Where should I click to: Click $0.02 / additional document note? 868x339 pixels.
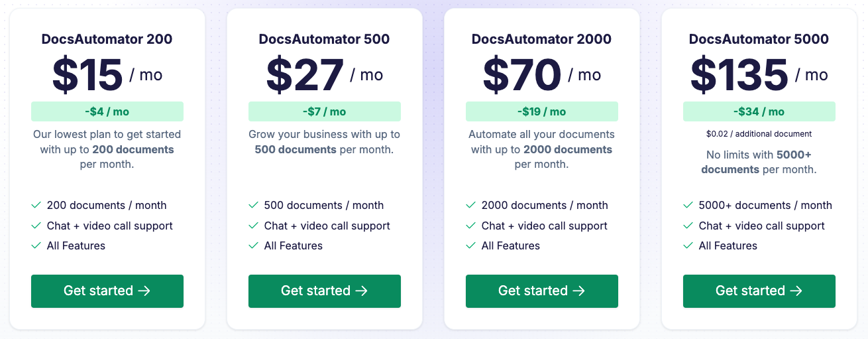pos(759,134)
